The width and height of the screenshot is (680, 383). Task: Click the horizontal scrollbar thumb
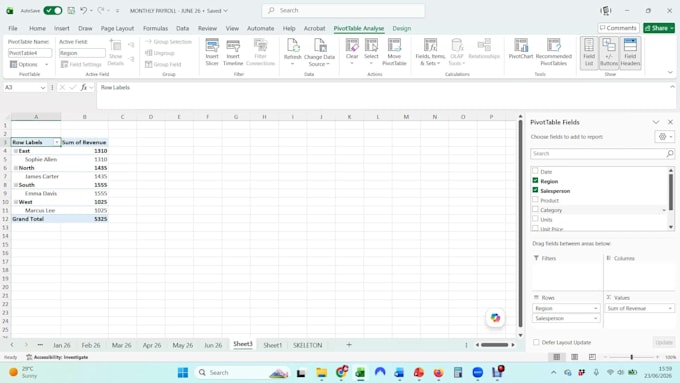tap(494, 345)
